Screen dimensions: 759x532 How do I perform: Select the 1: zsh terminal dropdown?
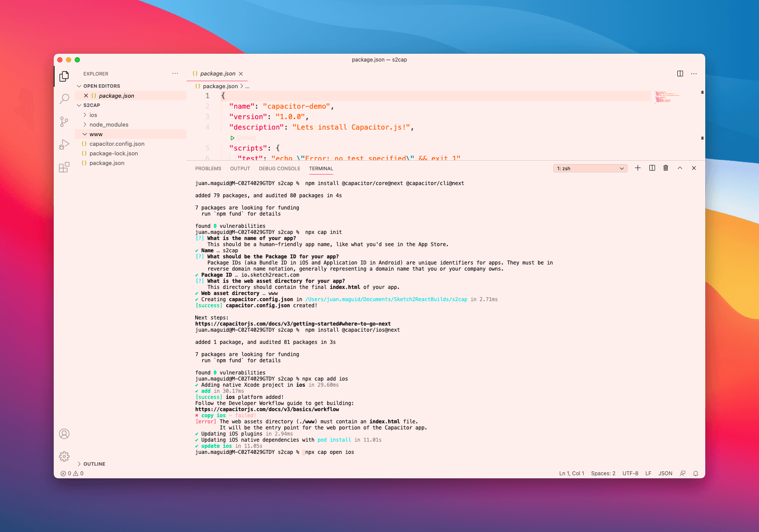[590, 168]
